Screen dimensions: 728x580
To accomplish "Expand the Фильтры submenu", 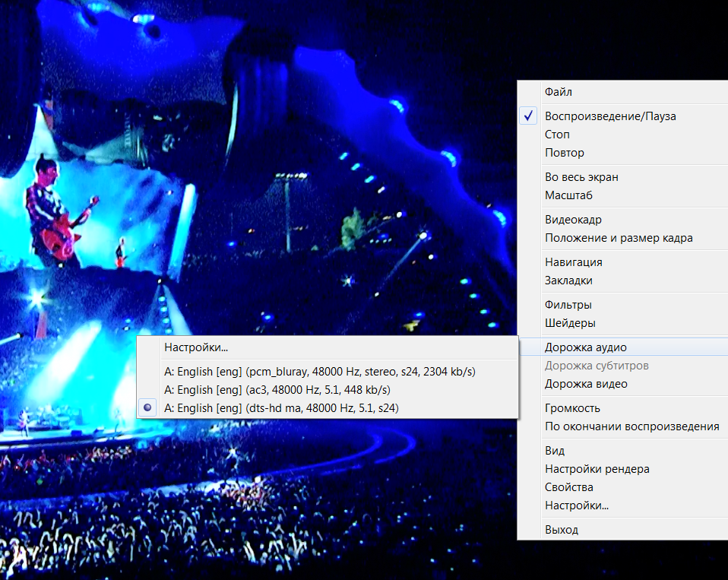I will click(569, 305).
